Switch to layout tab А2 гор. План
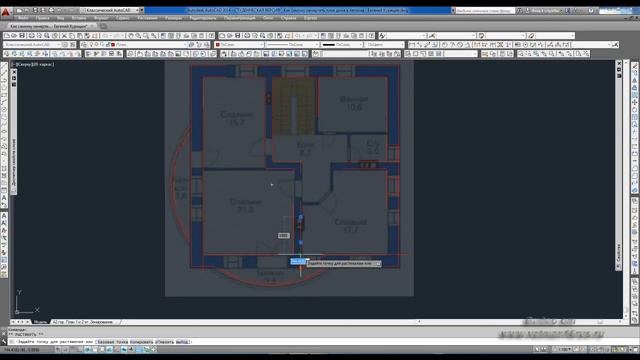Screen dimensions: 640x360 pos(83,322)
